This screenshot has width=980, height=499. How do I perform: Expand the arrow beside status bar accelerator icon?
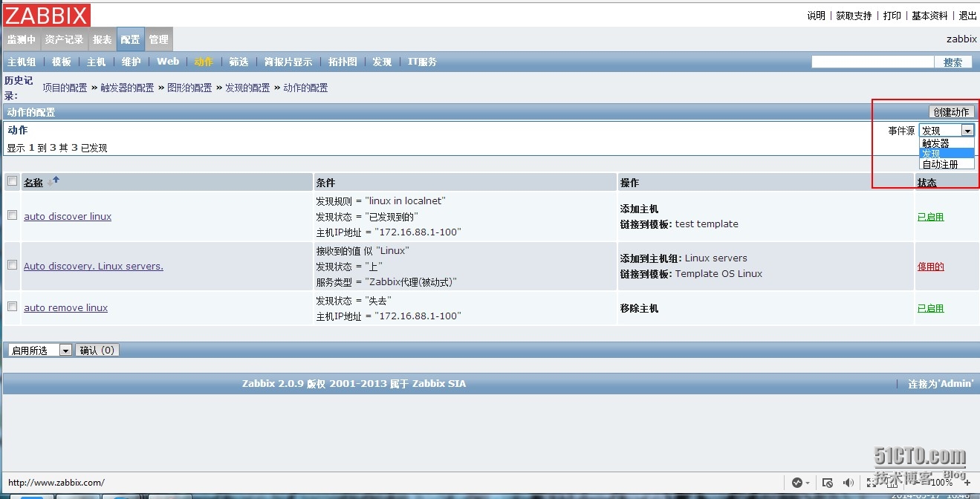[808, 483]
